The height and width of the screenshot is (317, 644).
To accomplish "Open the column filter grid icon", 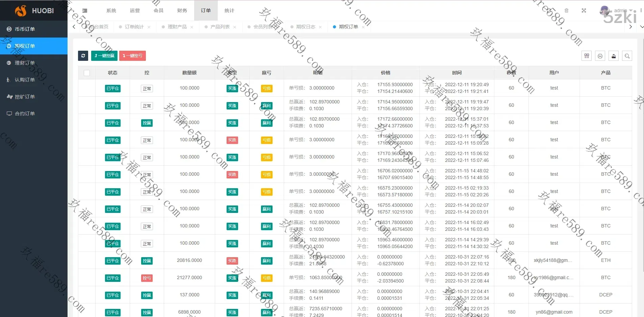I will 587,56.
